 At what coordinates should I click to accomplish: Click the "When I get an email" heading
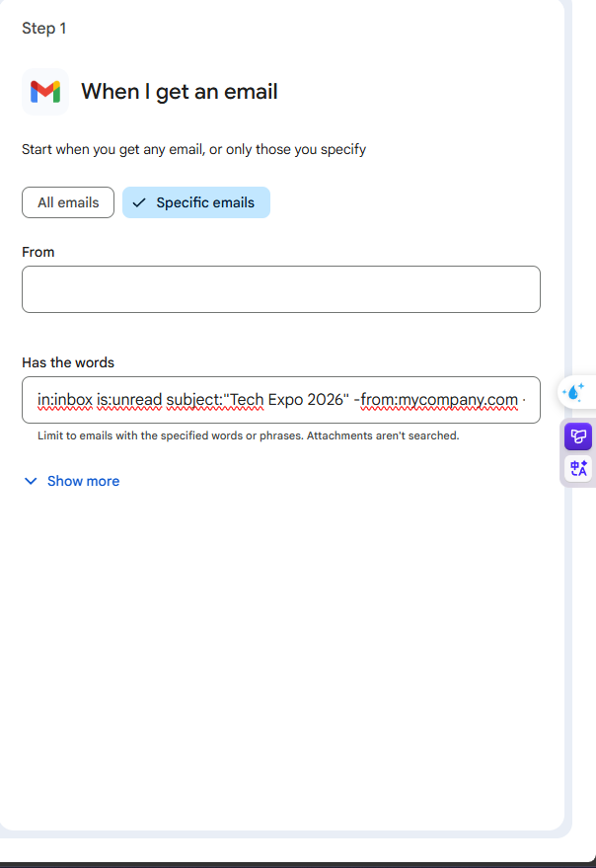[179, 92]
